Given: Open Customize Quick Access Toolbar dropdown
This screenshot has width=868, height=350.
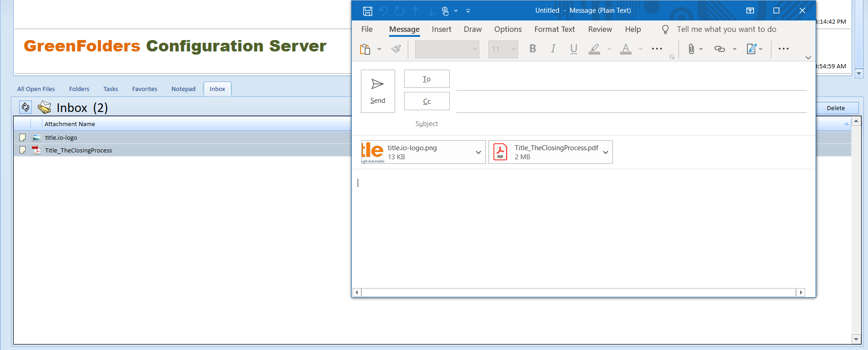Looking at the screenshot, I should click(468, 11).
